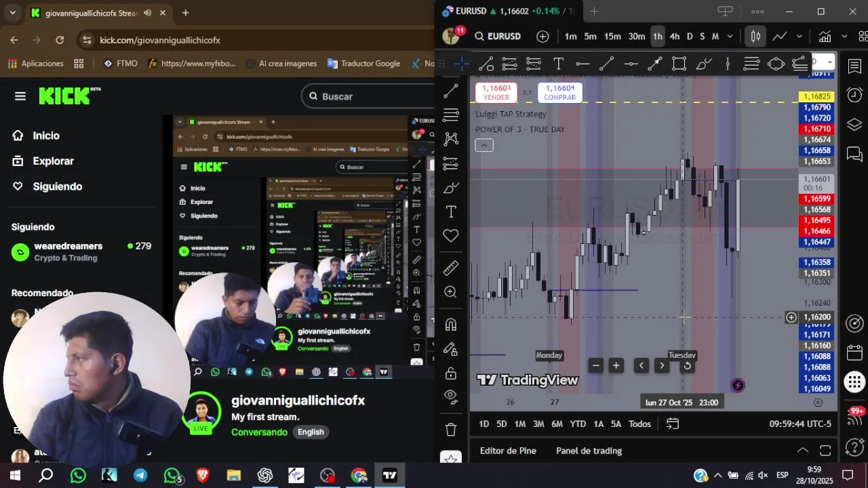This screenshot has height=488, width=868.
Task: Open the Calendar icon in right sidebar
Action: click(x=854, y=352)
